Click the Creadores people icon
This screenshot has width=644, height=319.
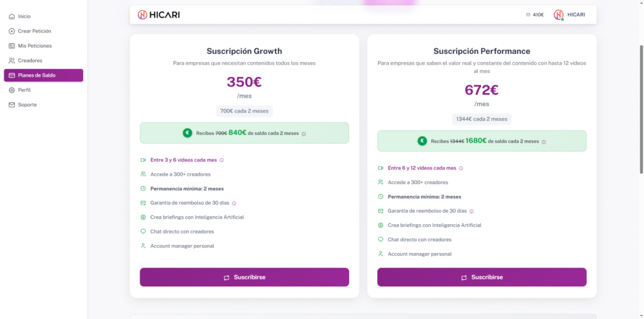coord(12,60)
